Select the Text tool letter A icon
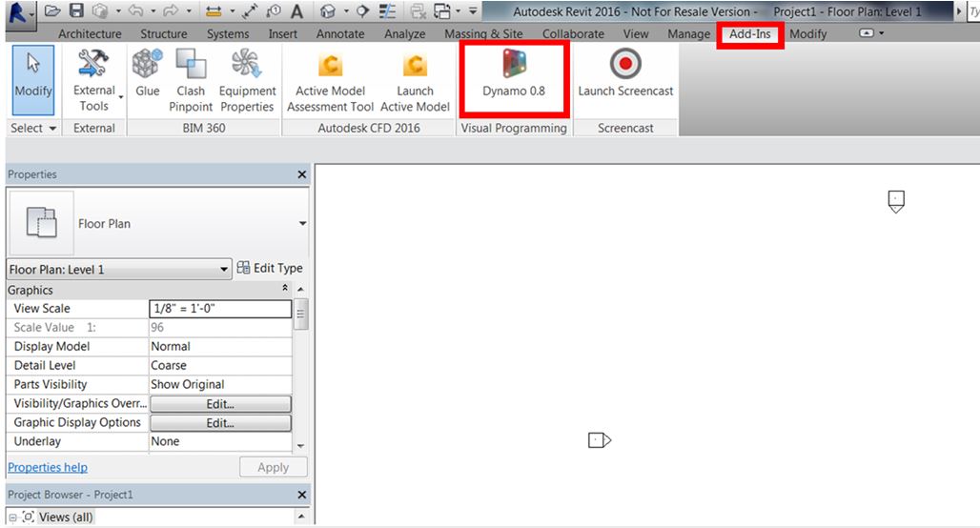 click(296, 11)
